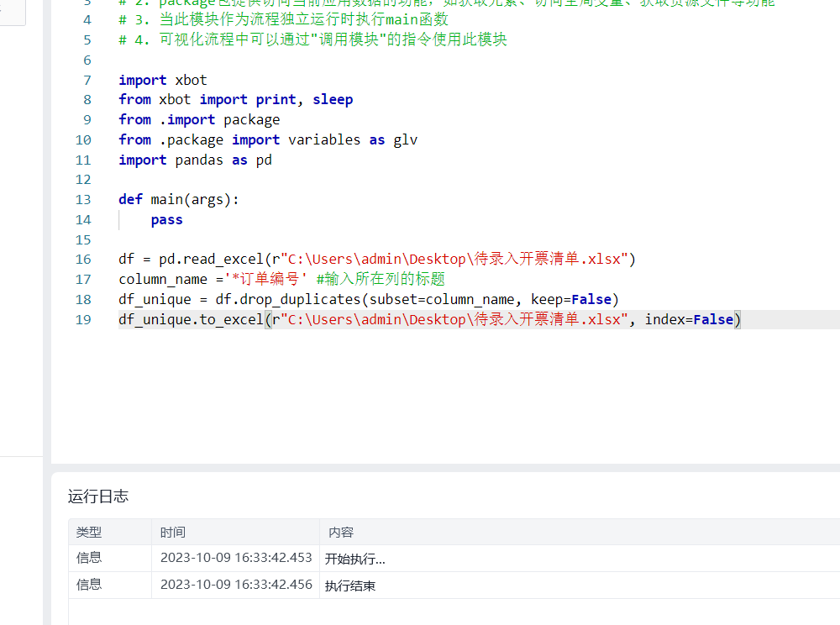Click the 内容 column header
The width and height of the screenshot is (840, 625).
click(x=341, y=533)
